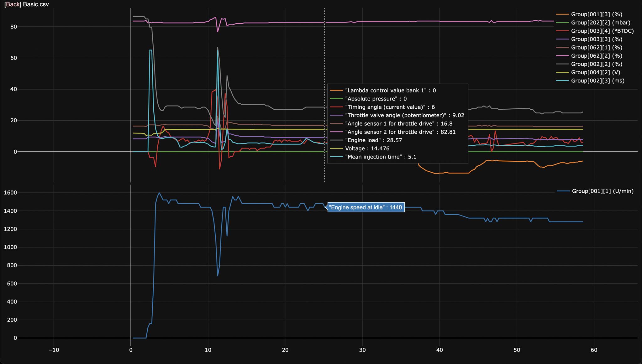The image size is (642, 364).
Task: Click upper chart y-axis label 80
Action: pos(13,27)
